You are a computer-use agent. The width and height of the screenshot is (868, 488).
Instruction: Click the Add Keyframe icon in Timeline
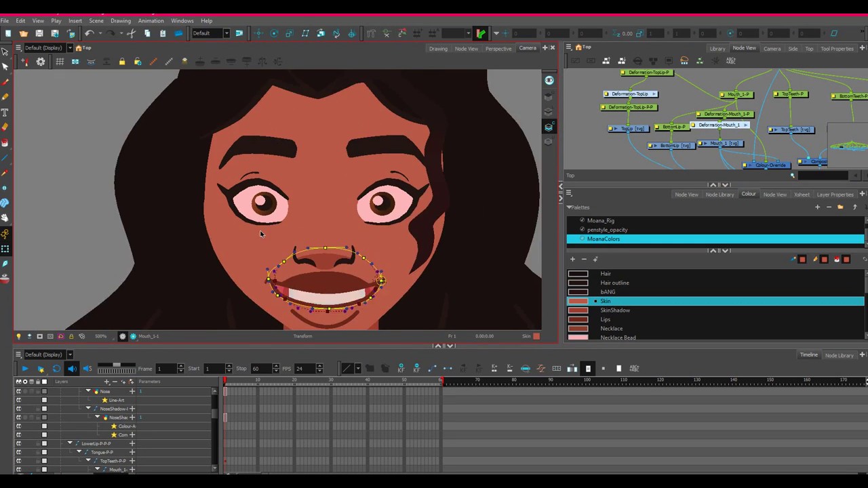click(x=401, y=369)
